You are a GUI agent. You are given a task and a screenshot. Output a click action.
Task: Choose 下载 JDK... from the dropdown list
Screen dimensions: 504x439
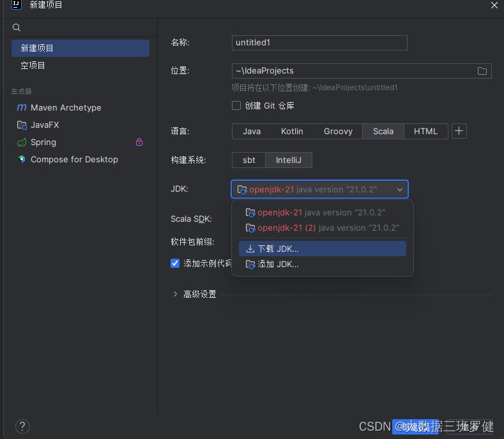pos(323,249)
